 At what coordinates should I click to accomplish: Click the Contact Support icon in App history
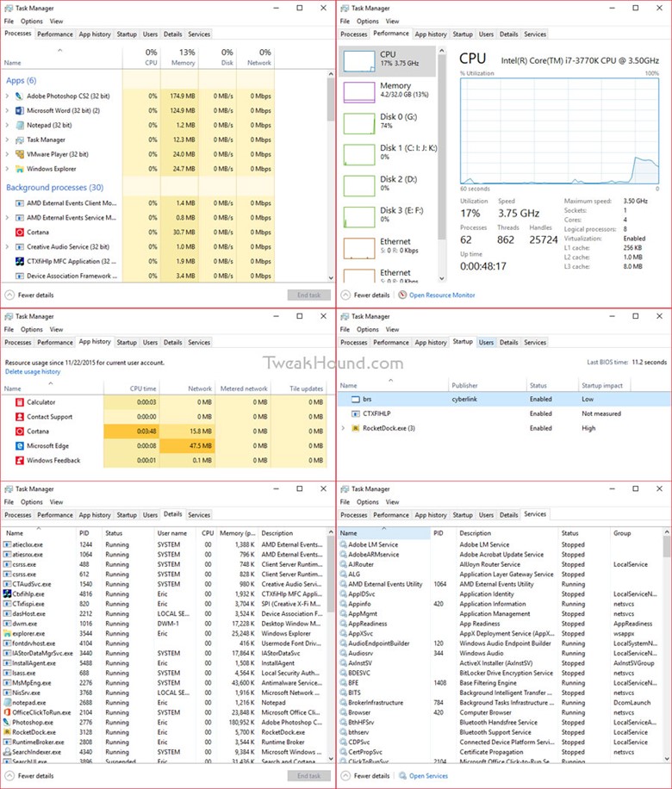(19, 417)
